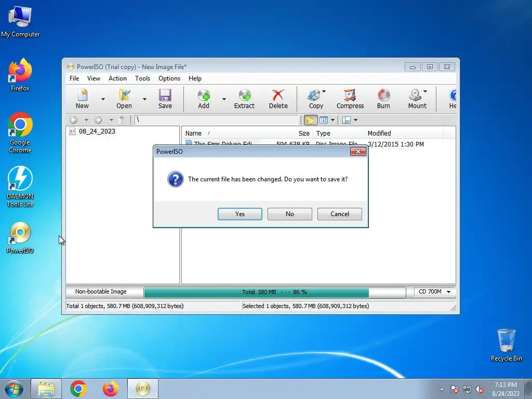Open Firefox from the taskbar

111,389
